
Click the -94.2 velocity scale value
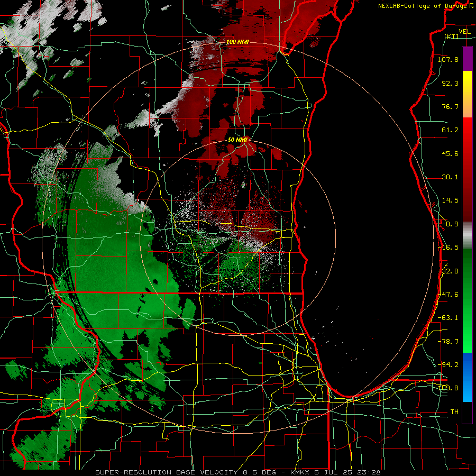click(x=448, y=364)
